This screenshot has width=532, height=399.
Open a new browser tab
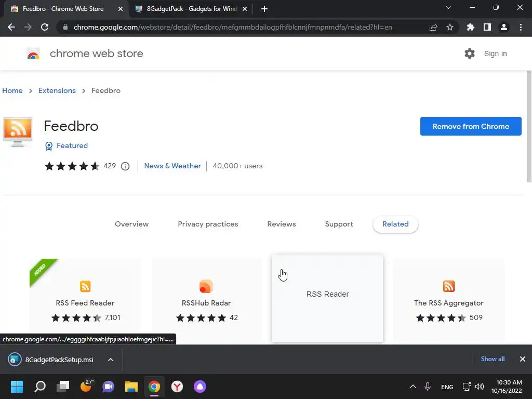coord(264,9)
